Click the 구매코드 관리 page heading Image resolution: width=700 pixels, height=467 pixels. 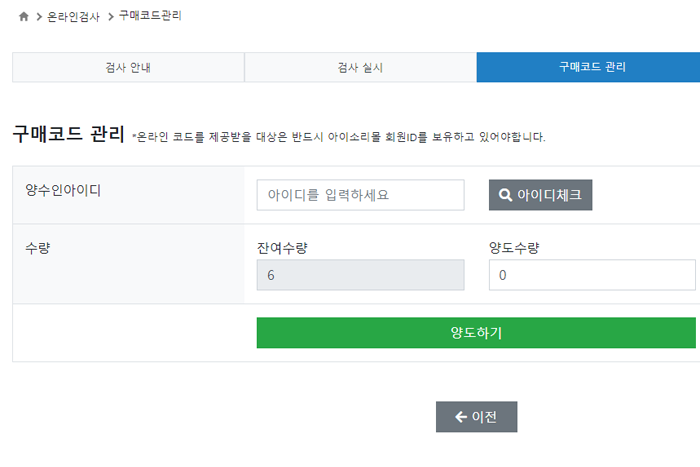[x=68, y=134]
